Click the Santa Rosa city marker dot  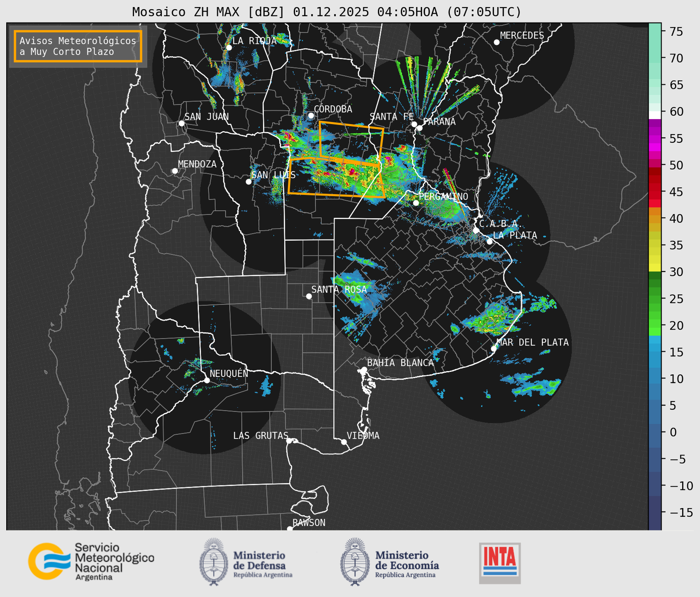pyautogui.click(x=309, y=296)
